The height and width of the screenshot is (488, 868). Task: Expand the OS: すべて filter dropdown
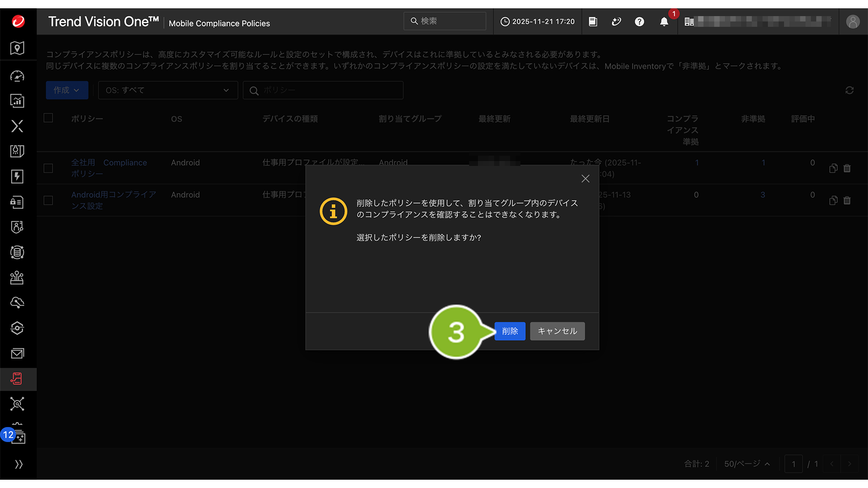click(167, 90)
